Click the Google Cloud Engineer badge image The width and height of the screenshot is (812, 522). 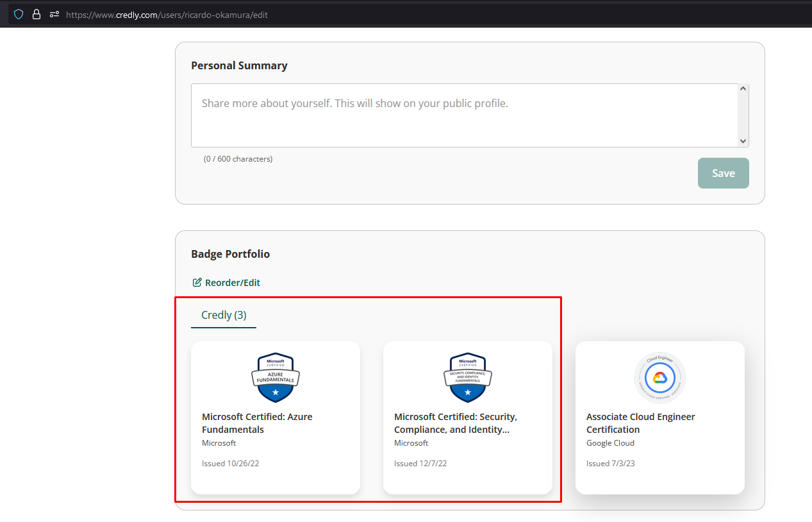pyautogui.click(x=660, y=378)
